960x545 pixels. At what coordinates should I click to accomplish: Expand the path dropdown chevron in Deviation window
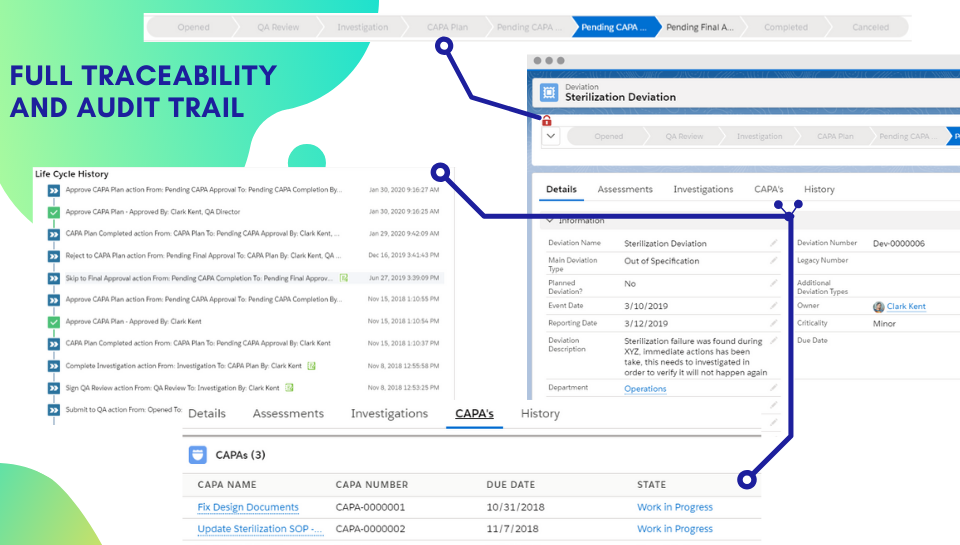pyautogui.click(x=551, y=136)
